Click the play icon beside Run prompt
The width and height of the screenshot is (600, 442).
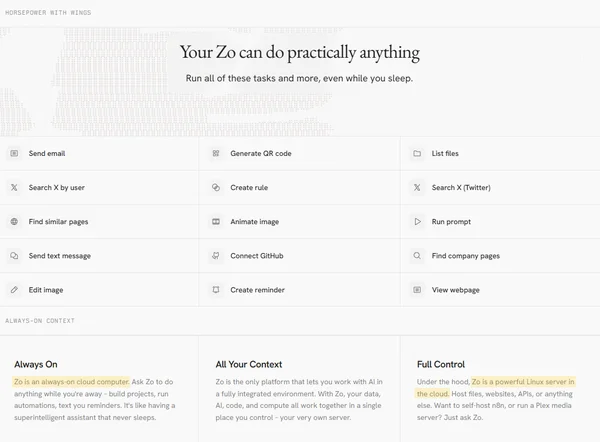[x=417, y=221]
